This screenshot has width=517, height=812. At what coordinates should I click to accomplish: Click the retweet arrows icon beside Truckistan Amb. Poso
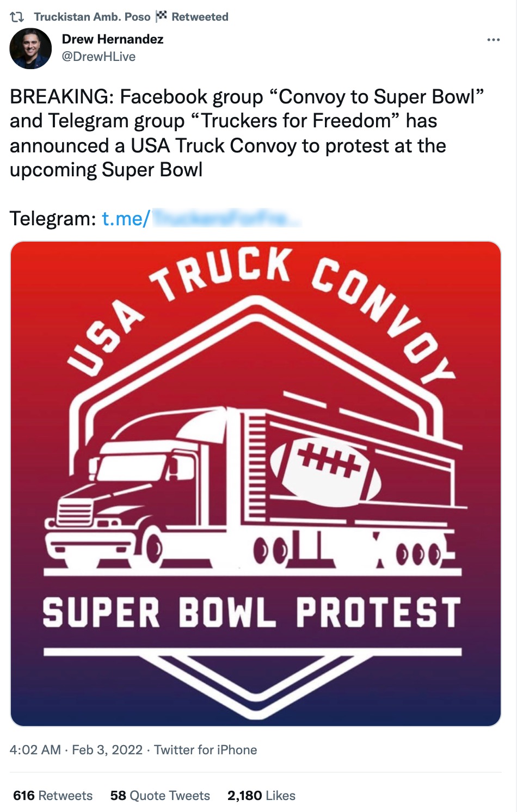point(17,16)
